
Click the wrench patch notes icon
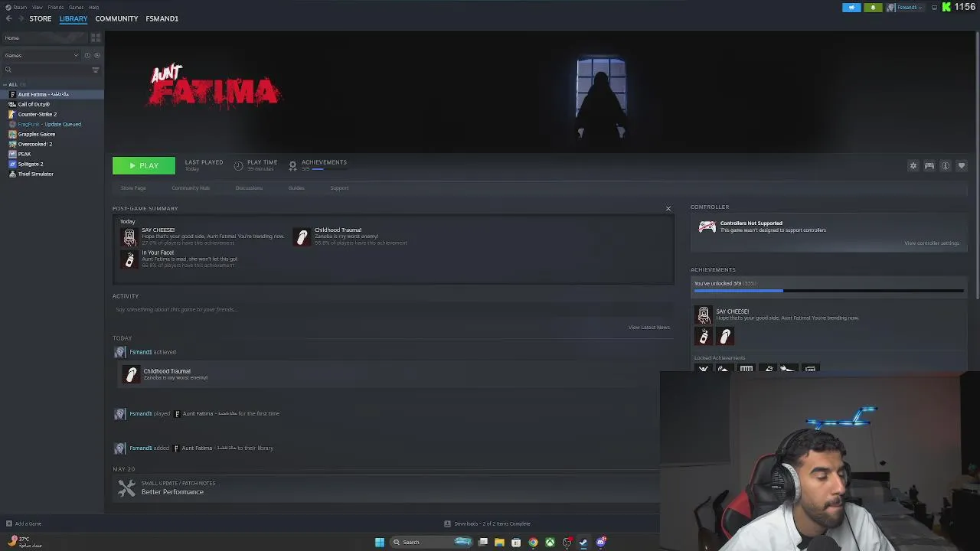click(127, 487)
